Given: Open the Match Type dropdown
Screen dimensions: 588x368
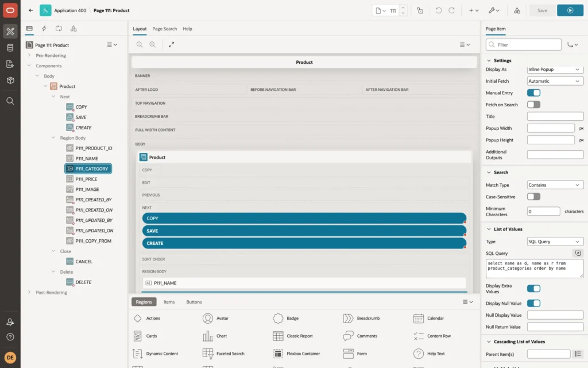Looking at the screenshot, I should (555, 185).
